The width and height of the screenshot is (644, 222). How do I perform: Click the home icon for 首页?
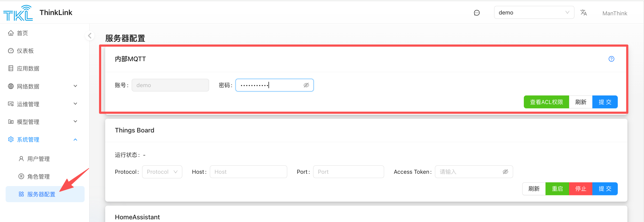pos(11,33)
